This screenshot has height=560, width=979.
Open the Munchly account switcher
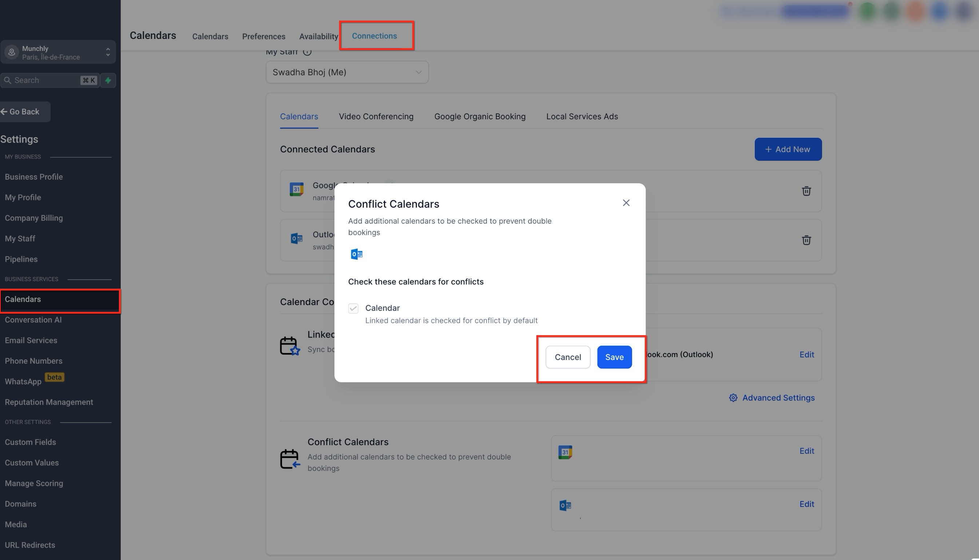[58, 52]
